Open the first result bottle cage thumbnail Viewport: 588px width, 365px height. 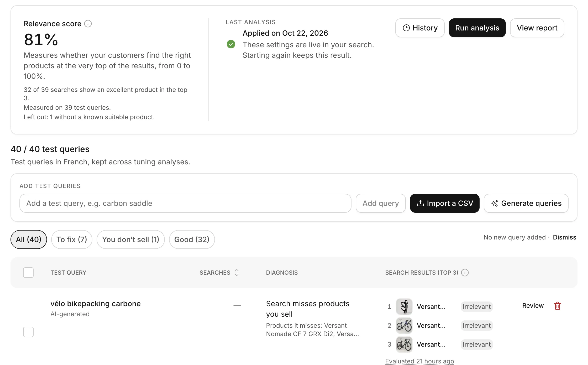(x=404, y=306)
